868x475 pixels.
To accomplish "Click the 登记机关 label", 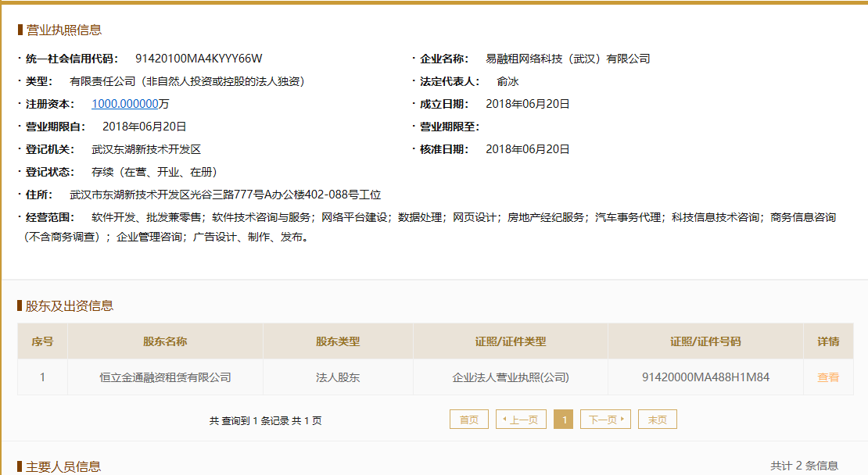I will [x=50, y=149].
